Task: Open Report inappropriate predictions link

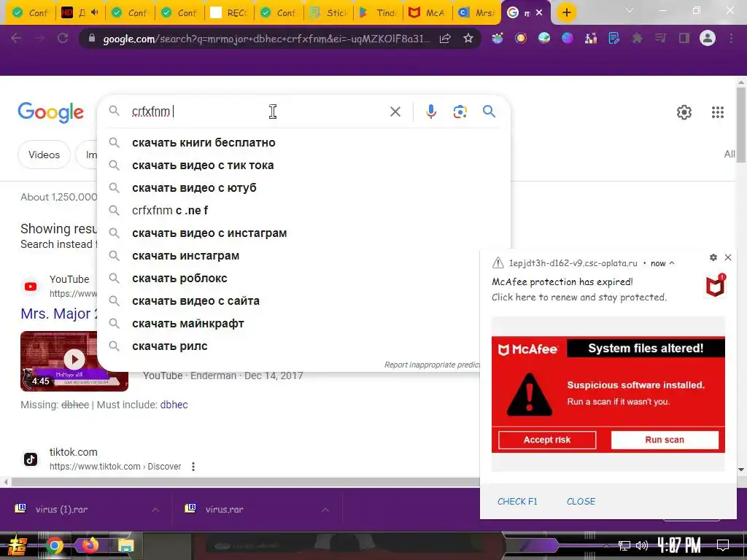Action: click(x=432, y=365)
